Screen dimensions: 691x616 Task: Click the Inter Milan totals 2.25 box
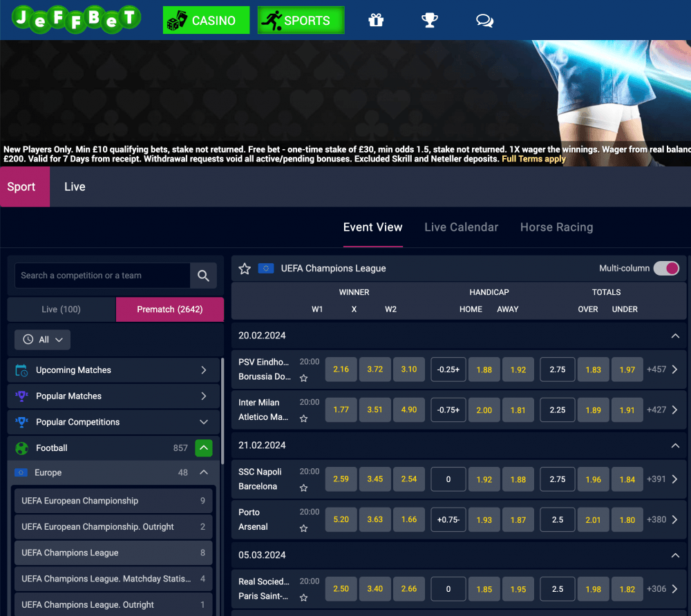(x=558, y=410)
